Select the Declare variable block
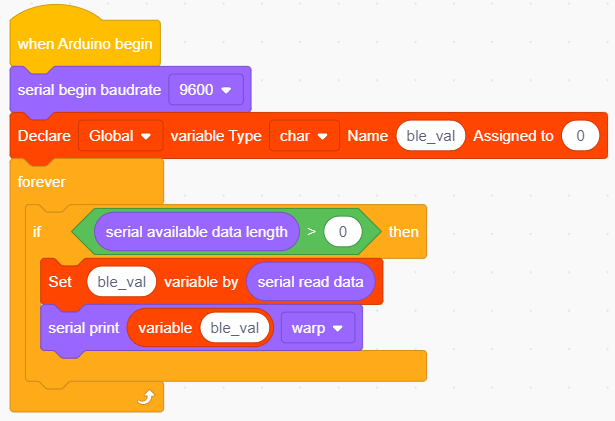 coord(44,136)
